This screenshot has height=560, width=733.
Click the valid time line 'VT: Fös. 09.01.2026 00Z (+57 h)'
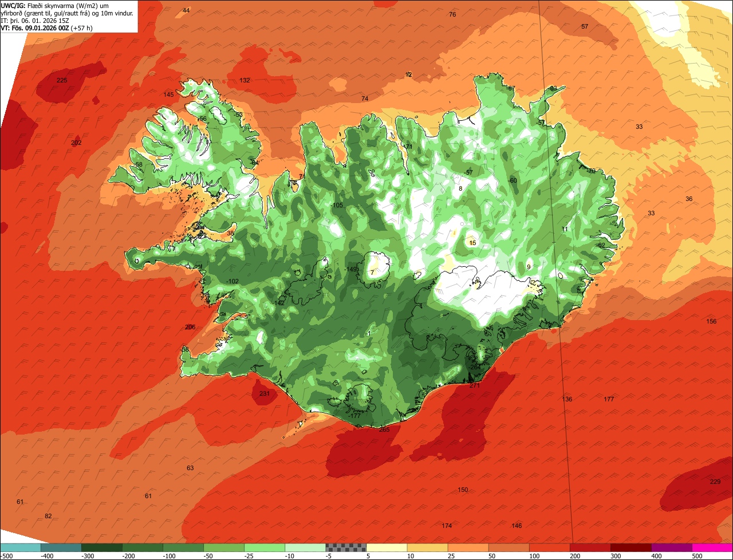(x=47, y=27)
